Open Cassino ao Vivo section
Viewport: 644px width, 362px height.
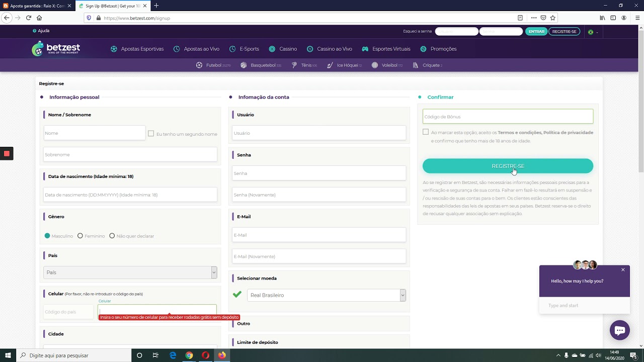click(x=330, y=49)
